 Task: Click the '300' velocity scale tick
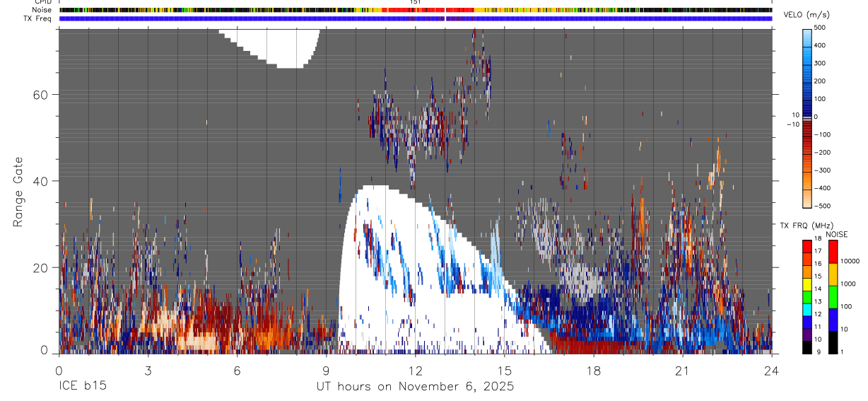821,63
